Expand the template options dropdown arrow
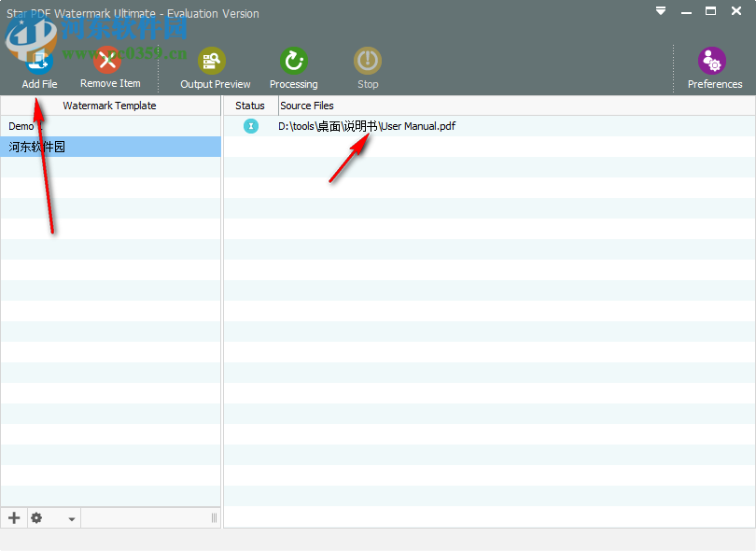This screenshot has height=551, width=756. point(71,519)
